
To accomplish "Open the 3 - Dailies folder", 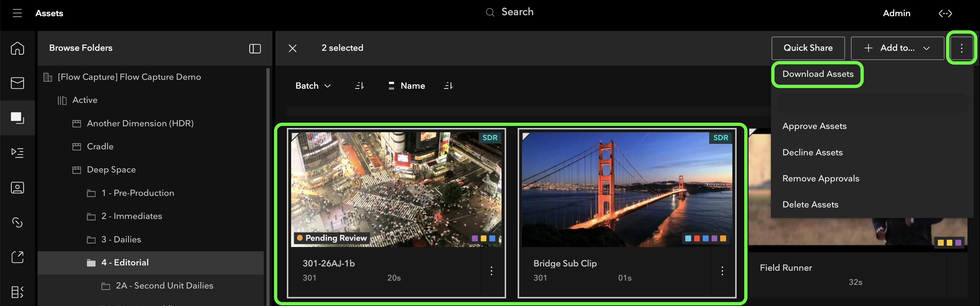I will (121, 240).
